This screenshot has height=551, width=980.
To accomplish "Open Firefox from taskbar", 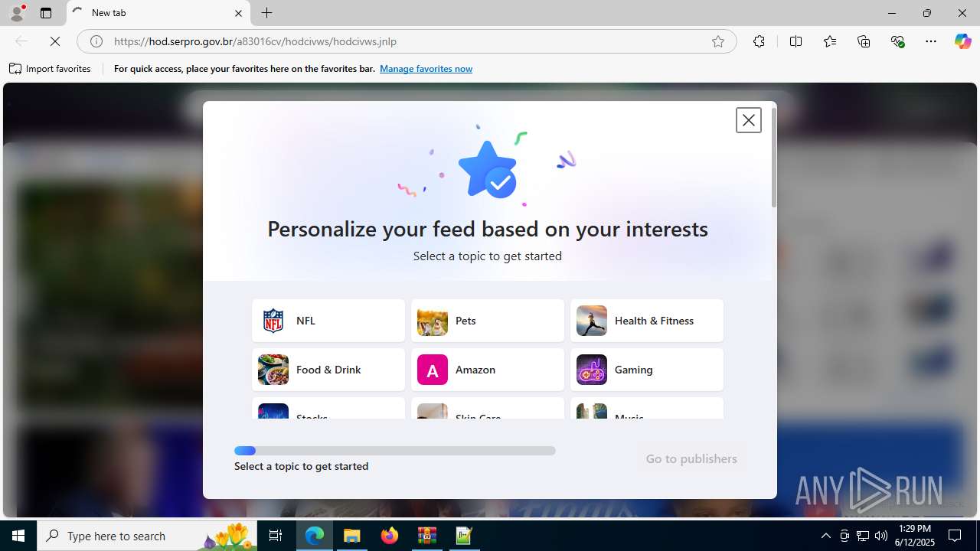I will pos(390,536).
